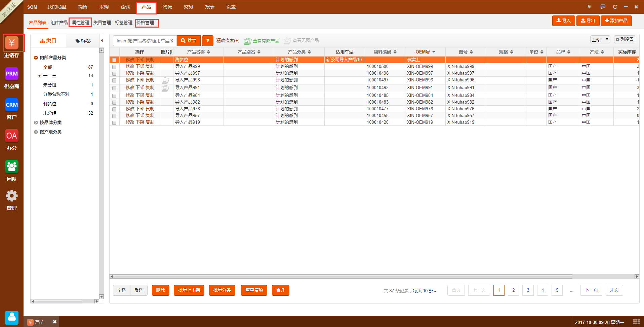
Task: Click the 添加产品 button
Action: pos(616,21)
